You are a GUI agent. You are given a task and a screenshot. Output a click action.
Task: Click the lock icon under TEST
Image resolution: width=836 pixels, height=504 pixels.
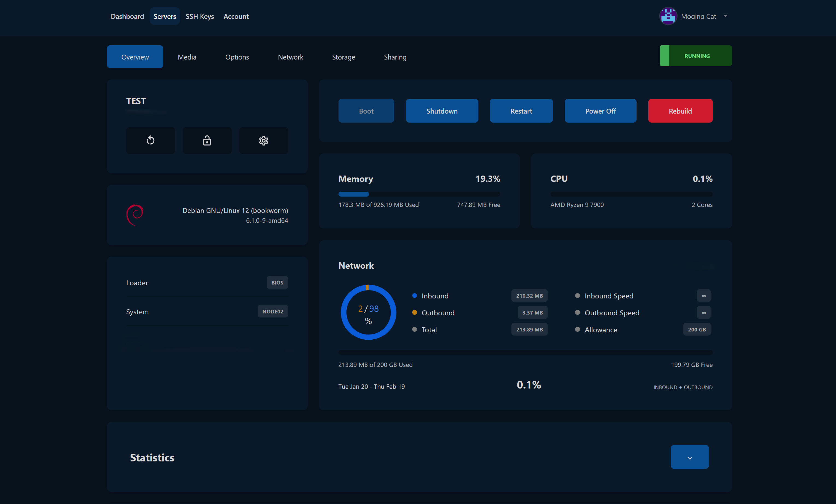point(207,140)
